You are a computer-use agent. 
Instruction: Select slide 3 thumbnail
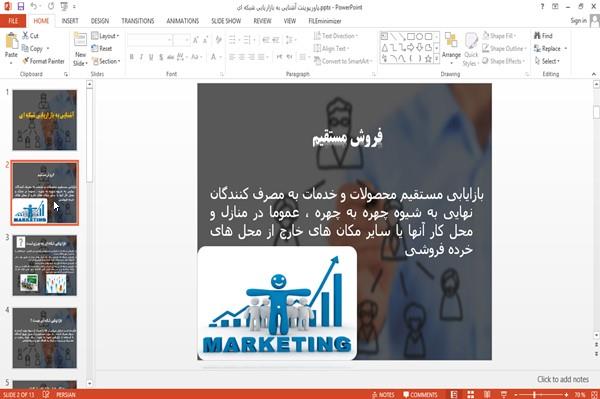45,265
